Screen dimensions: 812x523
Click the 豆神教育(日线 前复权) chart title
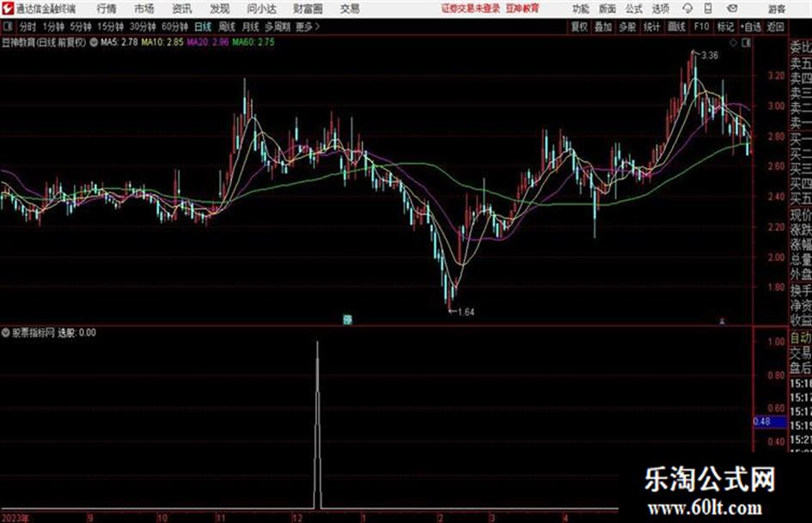[x=44, y=42]
